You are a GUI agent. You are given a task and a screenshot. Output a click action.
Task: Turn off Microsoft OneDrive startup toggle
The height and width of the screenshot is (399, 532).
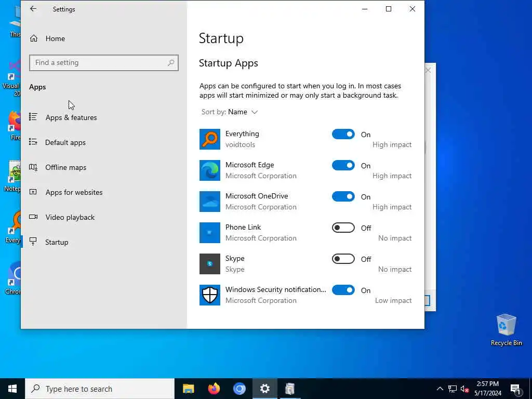(x=343, y=197)
